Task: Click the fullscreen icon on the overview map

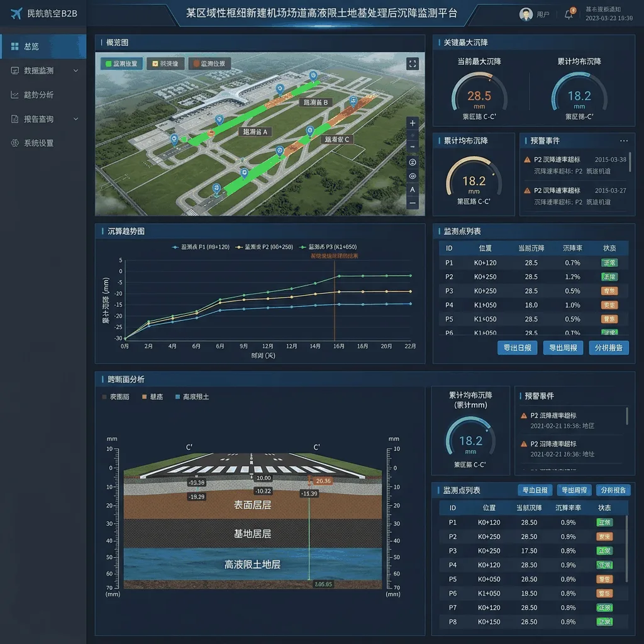Action: click(x=413, y=64)
